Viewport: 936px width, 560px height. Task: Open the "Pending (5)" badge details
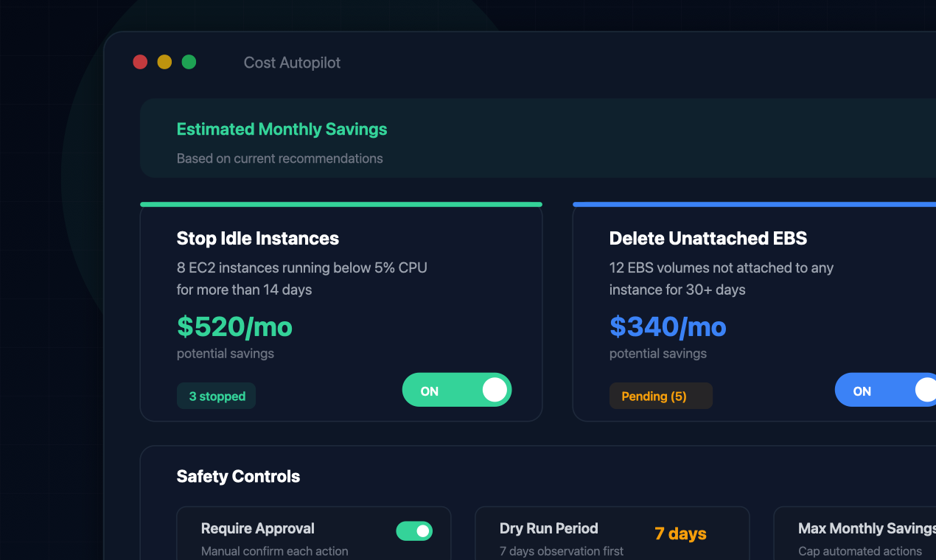(660, 396)
